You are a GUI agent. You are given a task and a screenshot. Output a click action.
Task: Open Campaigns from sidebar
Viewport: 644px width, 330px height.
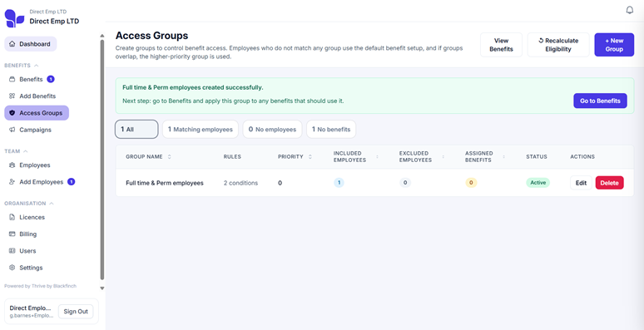pyautogui.click(x=31, y=130)
